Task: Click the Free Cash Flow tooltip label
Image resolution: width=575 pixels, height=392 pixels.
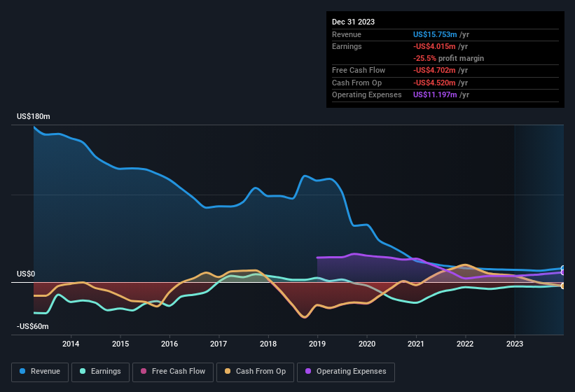Action: click(359, 70)
